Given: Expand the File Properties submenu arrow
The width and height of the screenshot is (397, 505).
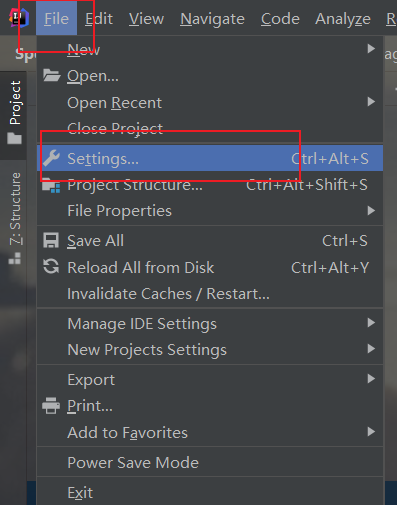Looking at the screenshot, I should pyautogui.click(x=371, y=211).
